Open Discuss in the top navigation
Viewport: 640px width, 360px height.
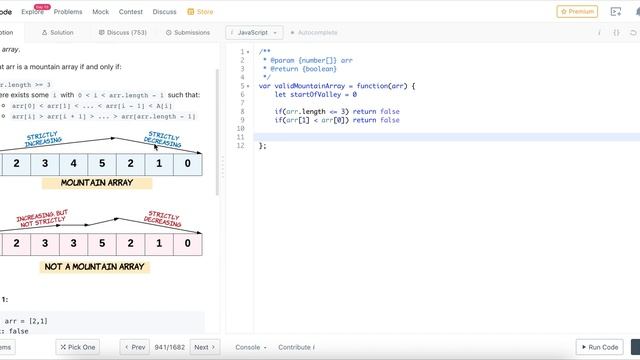tap(164, 12)
